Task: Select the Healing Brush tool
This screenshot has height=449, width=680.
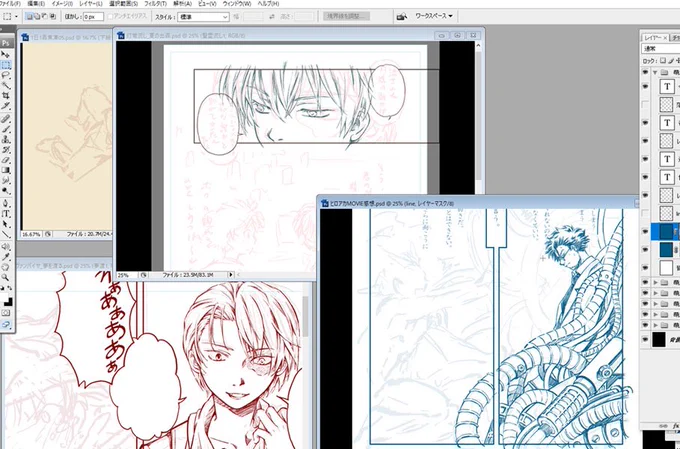Action: point(6,119)
